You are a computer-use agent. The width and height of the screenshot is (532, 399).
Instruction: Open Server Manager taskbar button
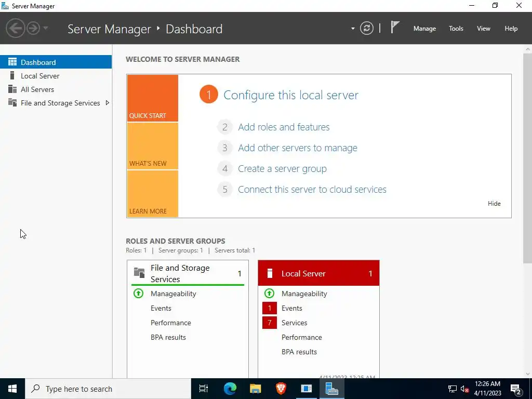pyautogui.click(x=331, y=389)
